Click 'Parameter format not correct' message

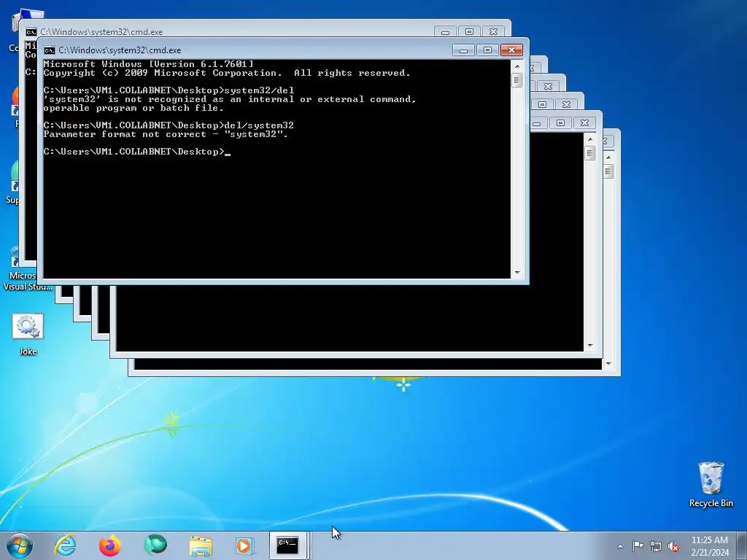(x=166, y=134)
